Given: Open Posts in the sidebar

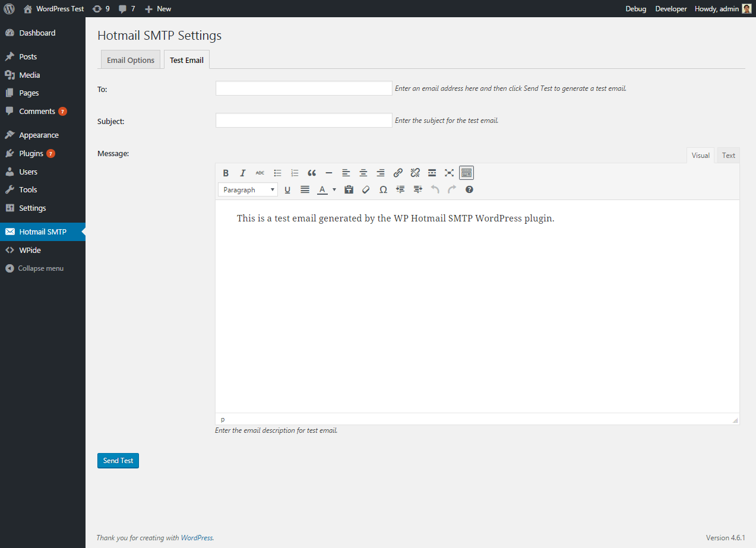Looking at the screenshot, I should [x=43, y=56].
